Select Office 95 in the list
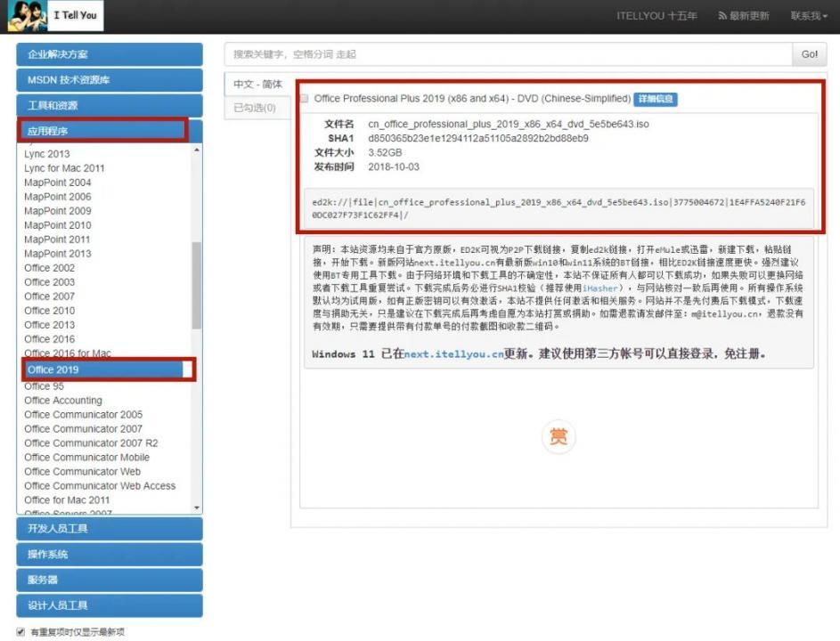Viewport: 840px width, 641px height. click(44, 386)
